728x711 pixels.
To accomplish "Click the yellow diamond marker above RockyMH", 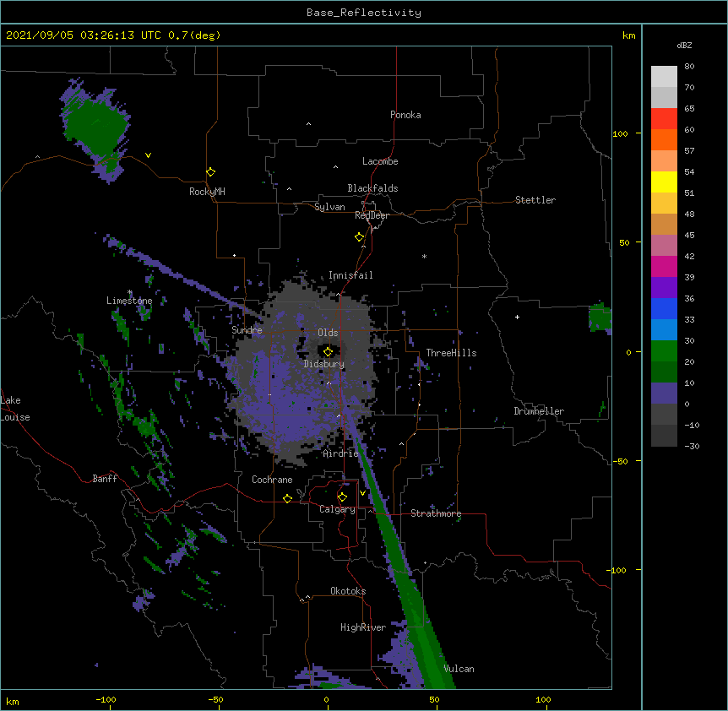I will [x=211, y=172].
